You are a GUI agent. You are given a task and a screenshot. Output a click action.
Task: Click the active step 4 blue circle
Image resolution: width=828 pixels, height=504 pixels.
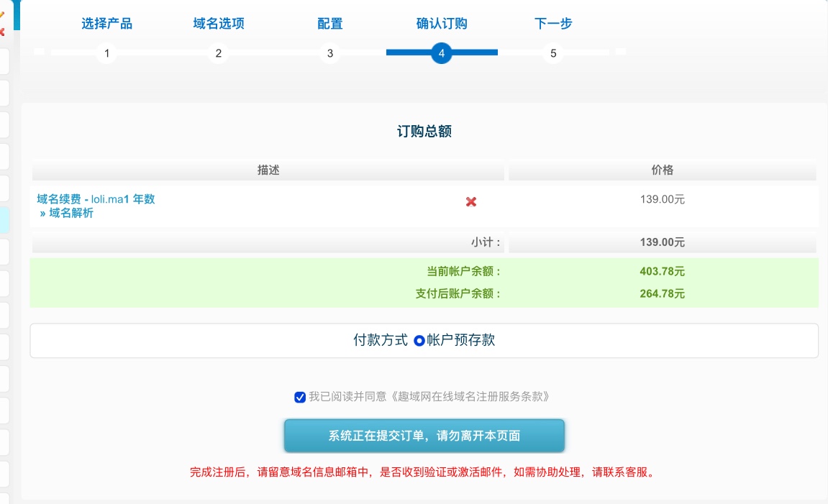(441, 53)
